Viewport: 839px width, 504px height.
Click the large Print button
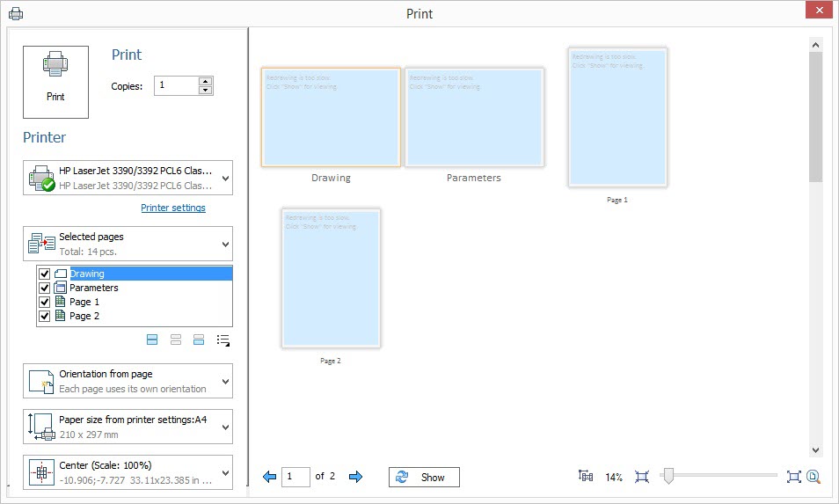(55, 82)
